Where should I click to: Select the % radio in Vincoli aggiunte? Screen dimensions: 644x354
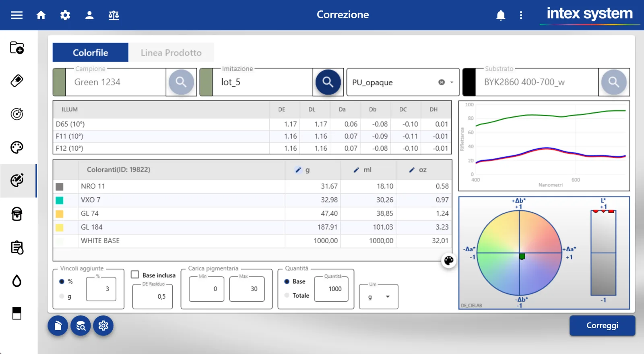[x=62, y=282]
